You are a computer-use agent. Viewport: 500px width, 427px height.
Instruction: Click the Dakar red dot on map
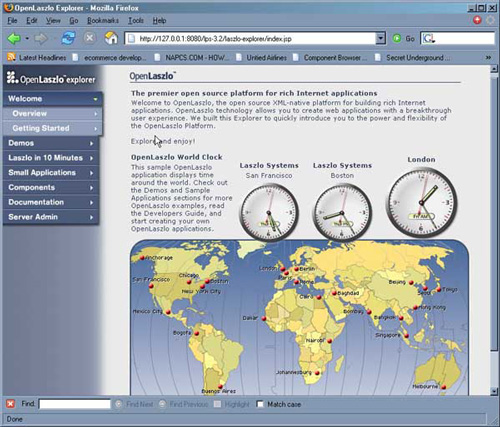(x=264, y=319)
